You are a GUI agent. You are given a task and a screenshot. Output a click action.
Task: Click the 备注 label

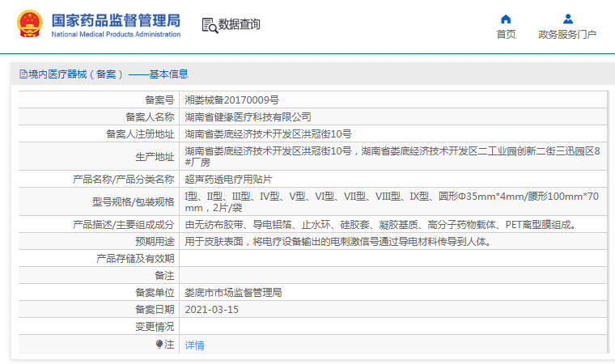[x=165, y=276]
